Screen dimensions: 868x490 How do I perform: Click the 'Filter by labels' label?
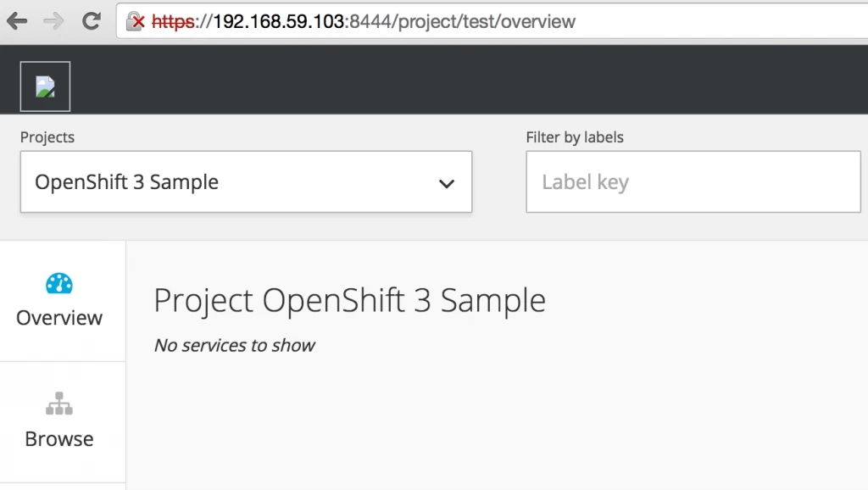(575, 137)
